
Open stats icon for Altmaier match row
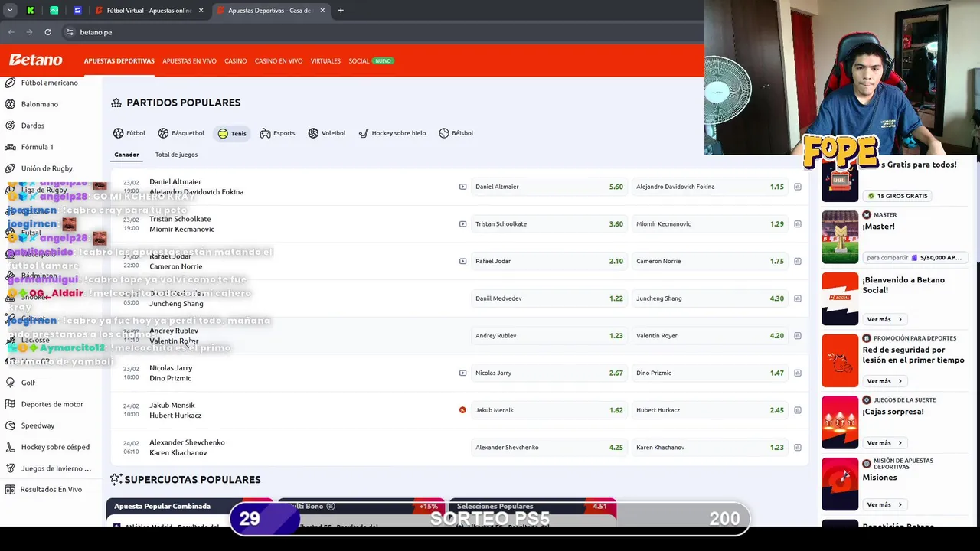coord(798,187)
